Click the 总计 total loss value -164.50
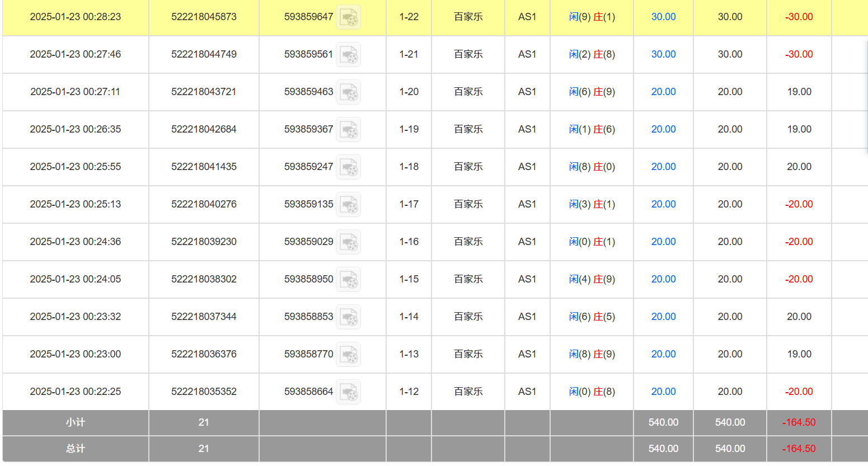This screenshot has height=466, width=868. 799,449
